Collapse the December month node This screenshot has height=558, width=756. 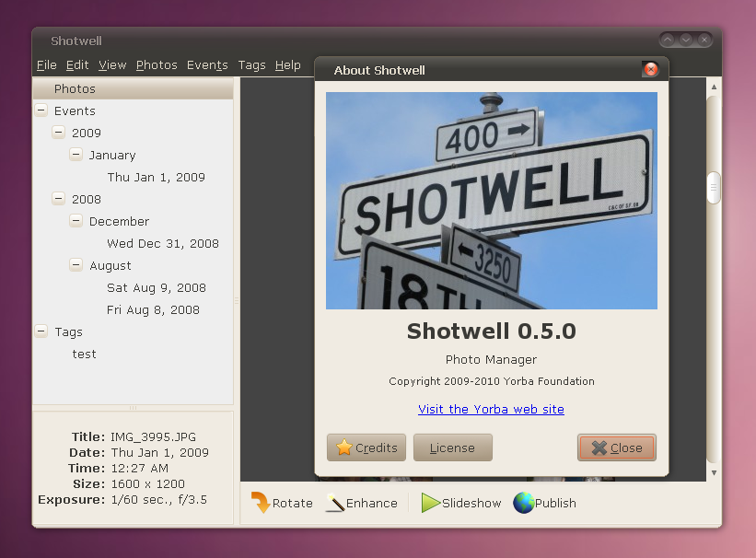point(76,220)
